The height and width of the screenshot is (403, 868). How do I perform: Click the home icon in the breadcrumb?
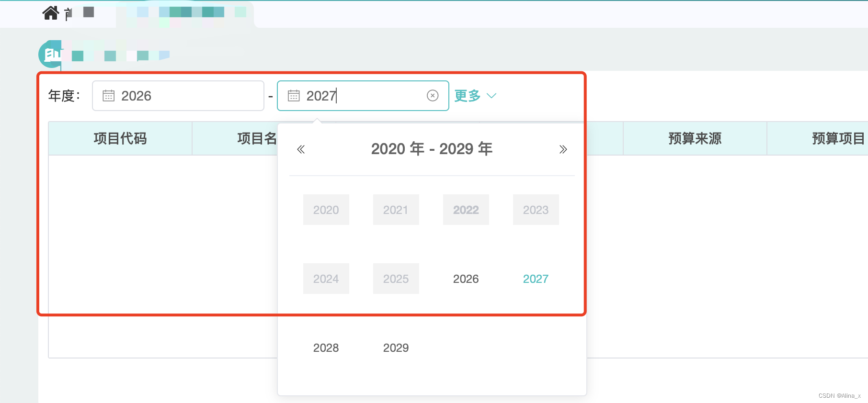click(50, 13)
